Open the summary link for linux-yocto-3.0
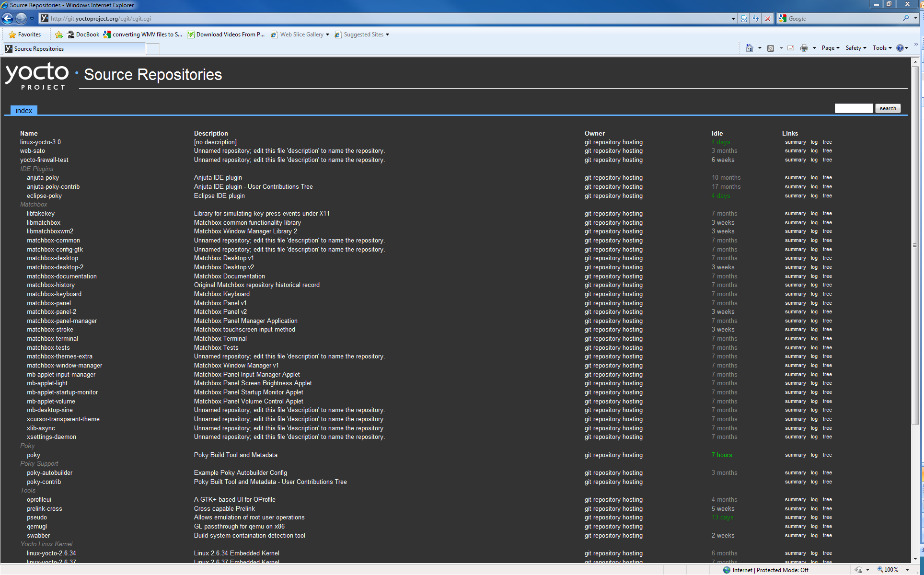Screen dimensions: 924x575 (x=795, y=142)
